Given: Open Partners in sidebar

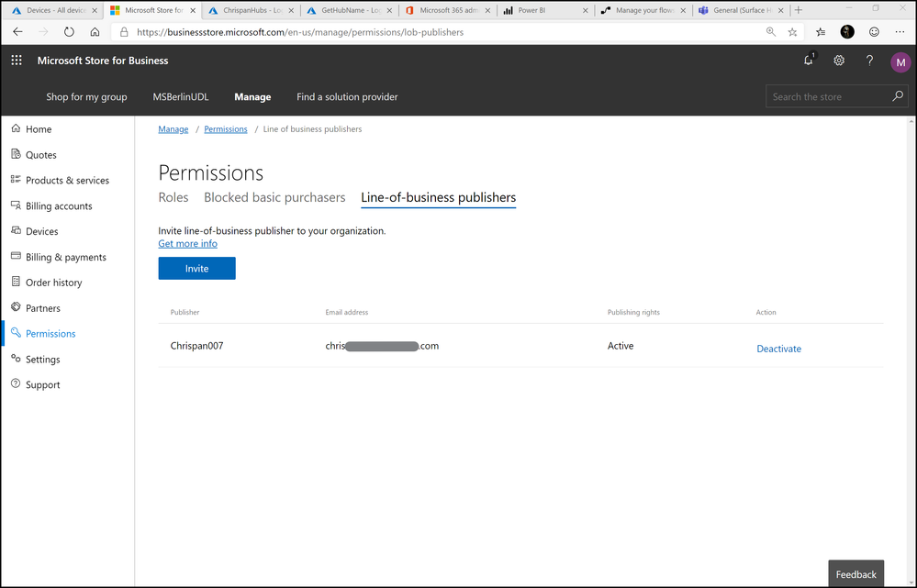Looking at the screenshot, I should point(43,308).
